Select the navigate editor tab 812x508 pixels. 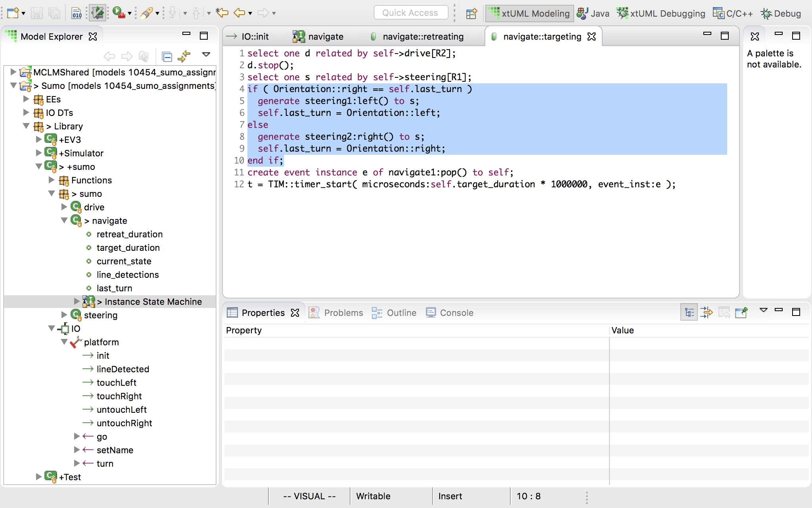click(318, 37)
